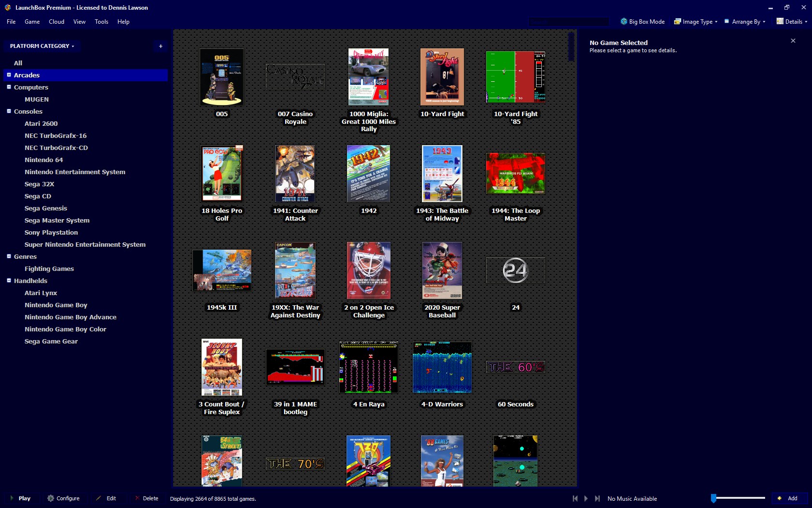Click the previous music track icon
This screenshot has width=812, height=508.
tap(575, 498)
